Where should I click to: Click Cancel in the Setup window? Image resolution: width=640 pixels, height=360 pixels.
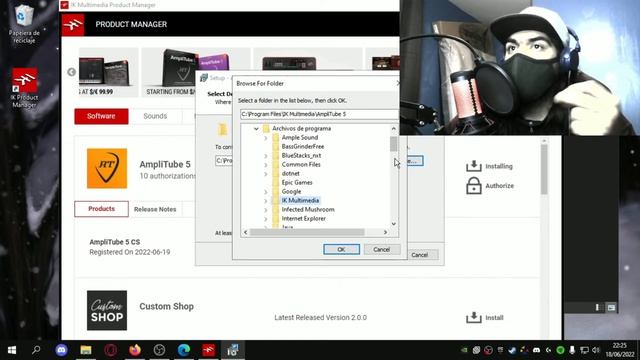pos(420,255)
